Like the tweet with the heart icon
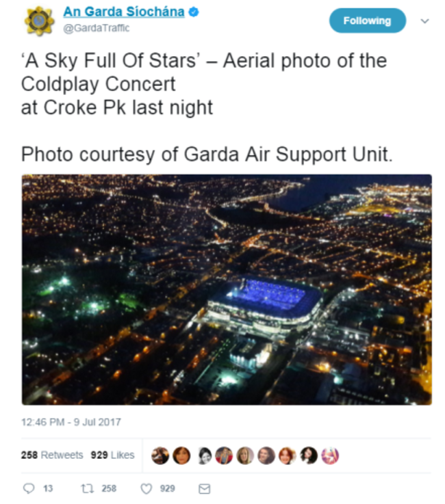This screenshot has width=445, height=504. (146, 488)
